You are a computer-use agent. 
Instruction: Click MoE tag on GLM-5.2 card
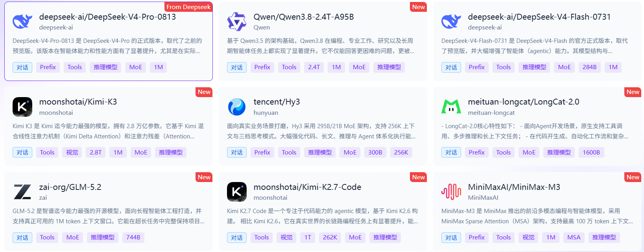point(73,237)
